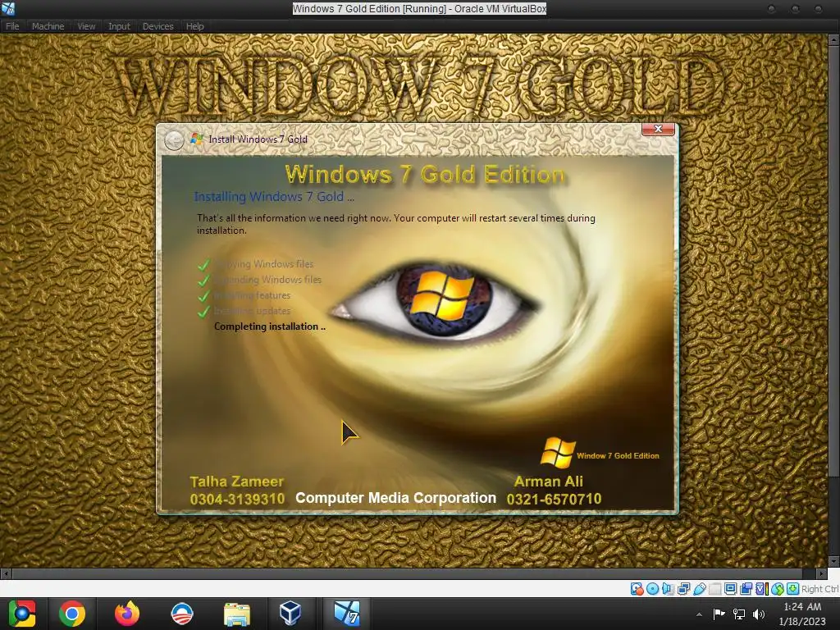
Task: Click the audio status icon in VirtualBox
Action: coord(668,589)
